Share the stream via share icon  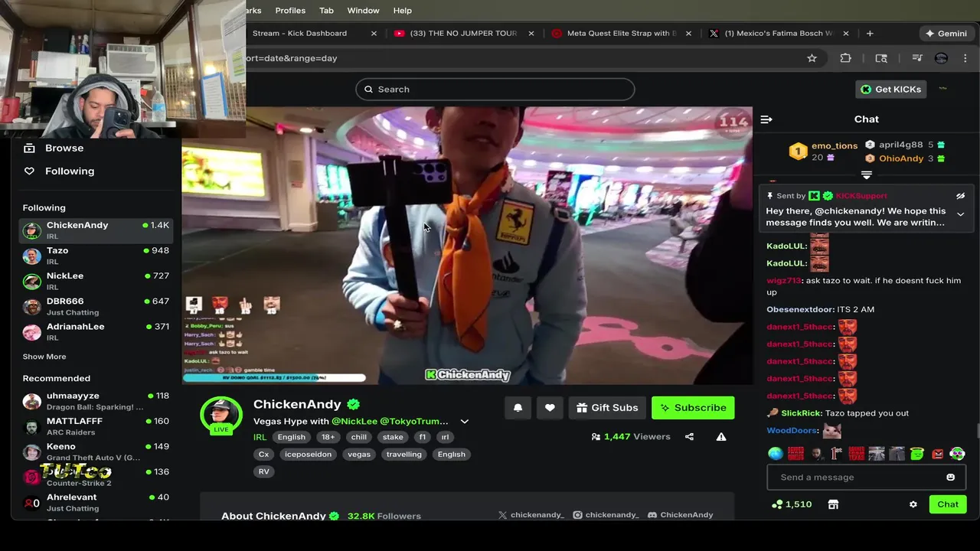point(689,437)
